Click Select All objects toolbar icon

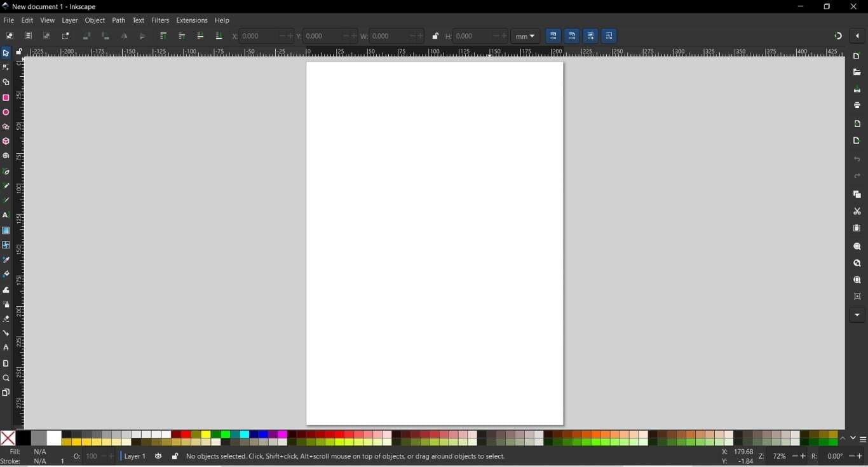10,36
